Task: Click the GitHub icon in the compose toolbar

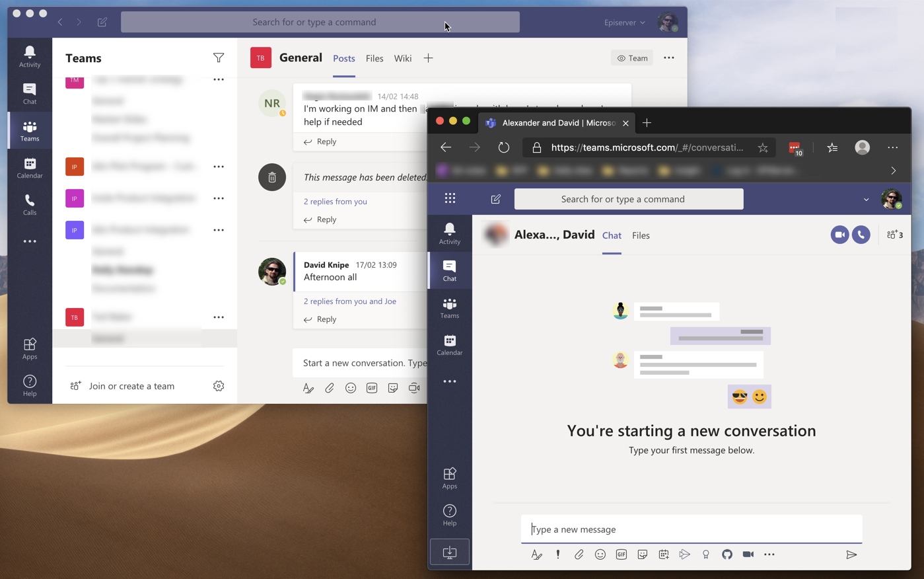Action: [x=727, y=555]
